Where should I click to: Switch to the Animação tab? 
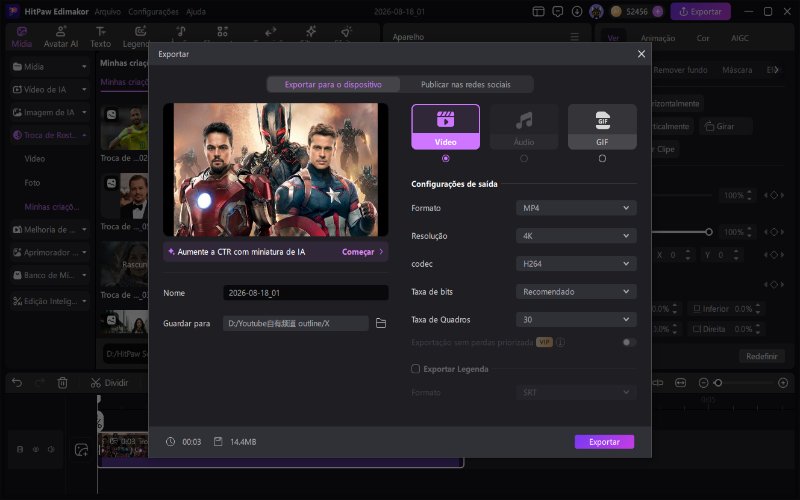pos(658,38)
